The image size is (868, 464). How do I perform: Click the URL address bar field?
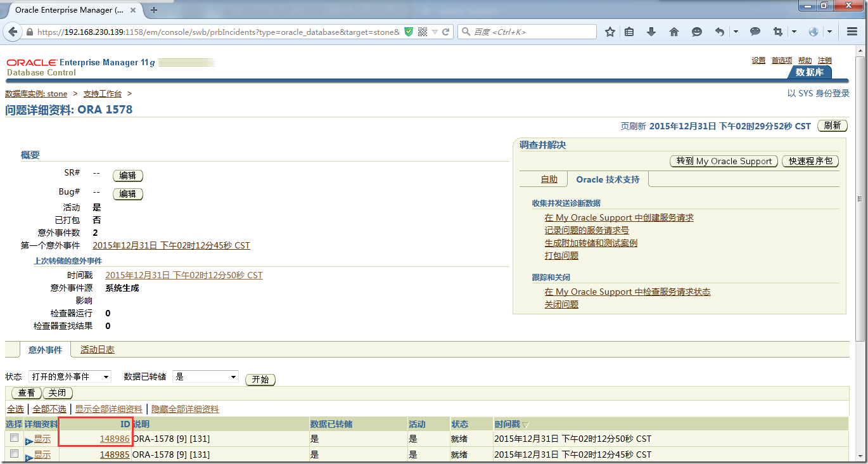tap(218, 32)
